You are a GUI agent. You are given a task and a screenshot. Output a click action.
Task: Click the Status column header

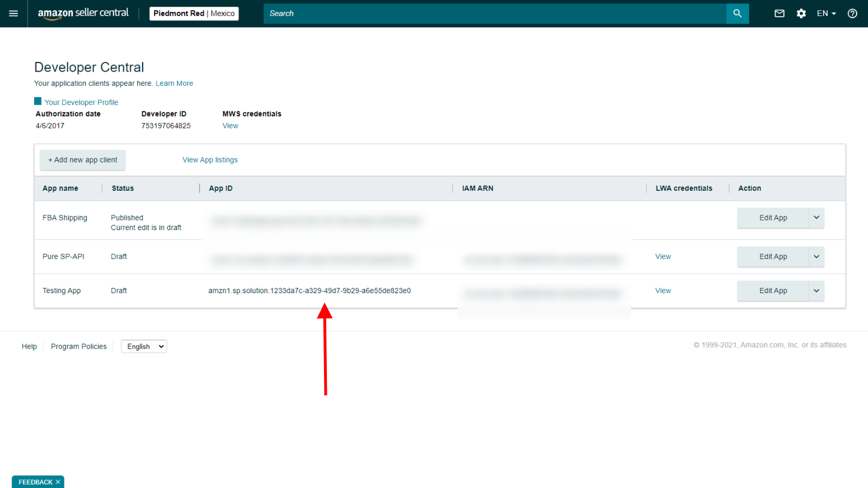tap(123, 189)
